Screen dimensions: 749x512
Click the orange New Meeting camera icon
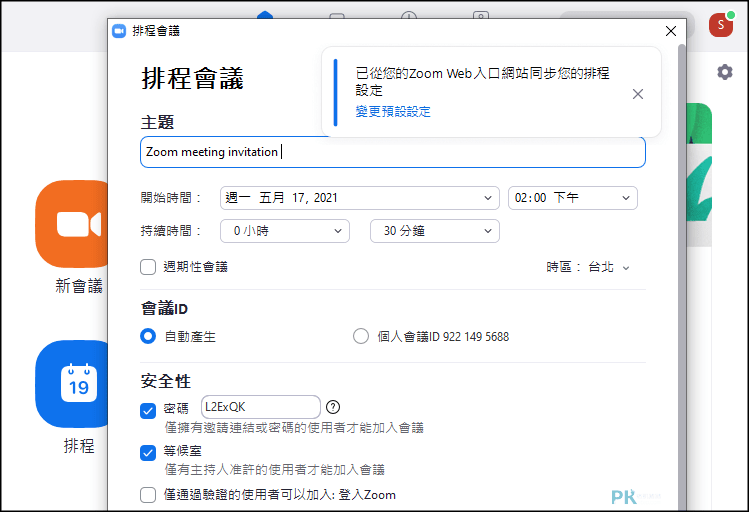click(72, 224)
